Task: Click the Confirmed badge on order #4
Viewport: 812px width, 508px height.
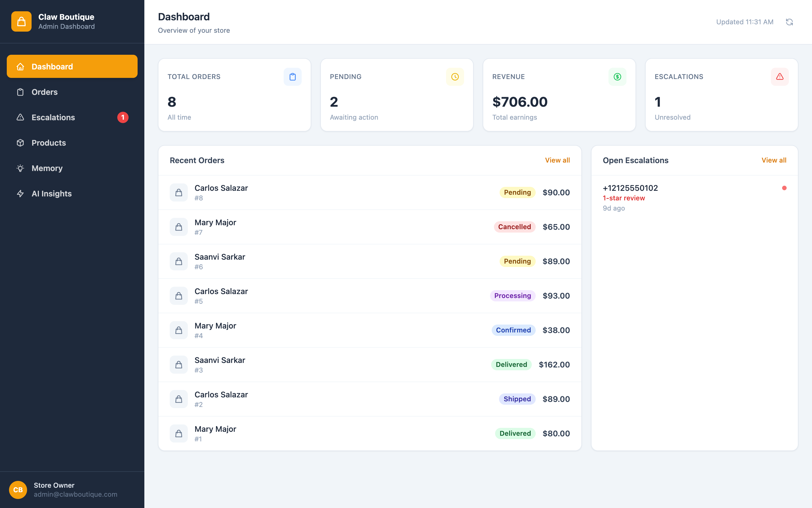Action: [x=513, y=330]
